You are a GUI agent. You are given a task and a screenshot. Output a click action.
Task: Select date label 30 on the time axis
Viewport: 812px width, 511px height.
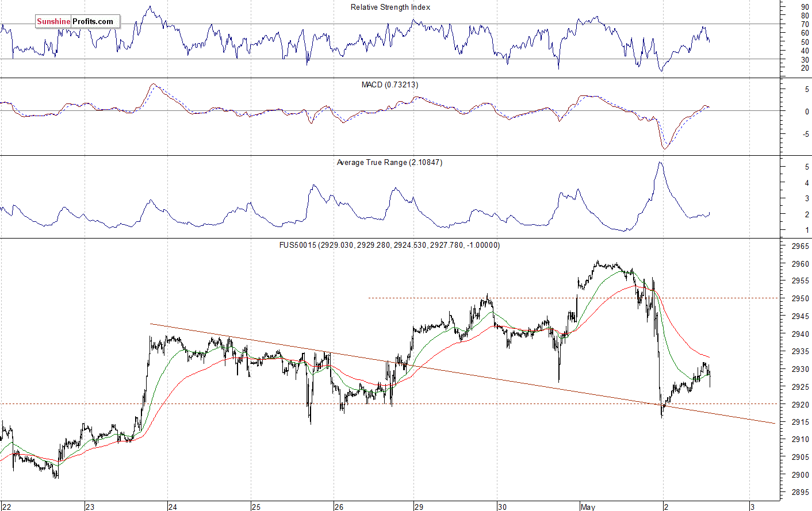502,506
